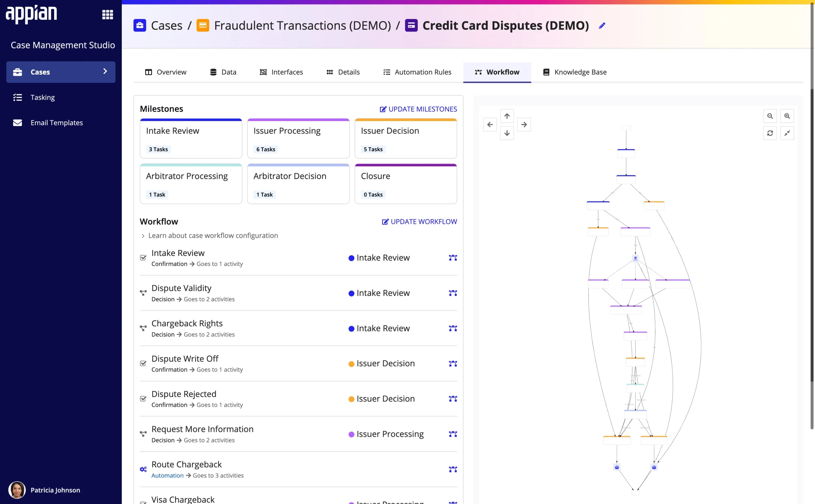Click the orange progress bar on Issuer Decision card
Screen dimensions: 815x504
pyautogui.click(x=405, y=120)
